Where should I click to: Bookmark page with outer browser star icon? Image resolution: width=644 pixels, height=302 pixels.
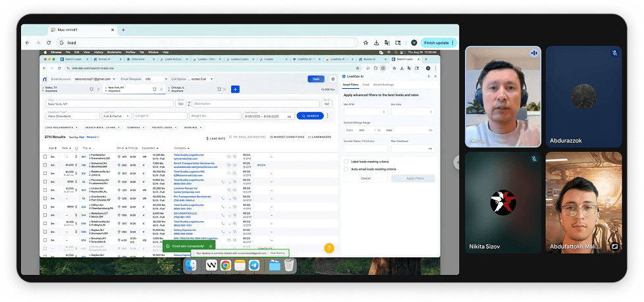[365, 43]
